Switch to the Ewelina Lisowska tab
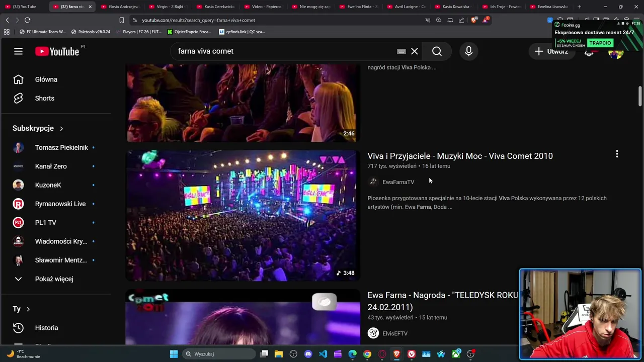 (548, 7)
